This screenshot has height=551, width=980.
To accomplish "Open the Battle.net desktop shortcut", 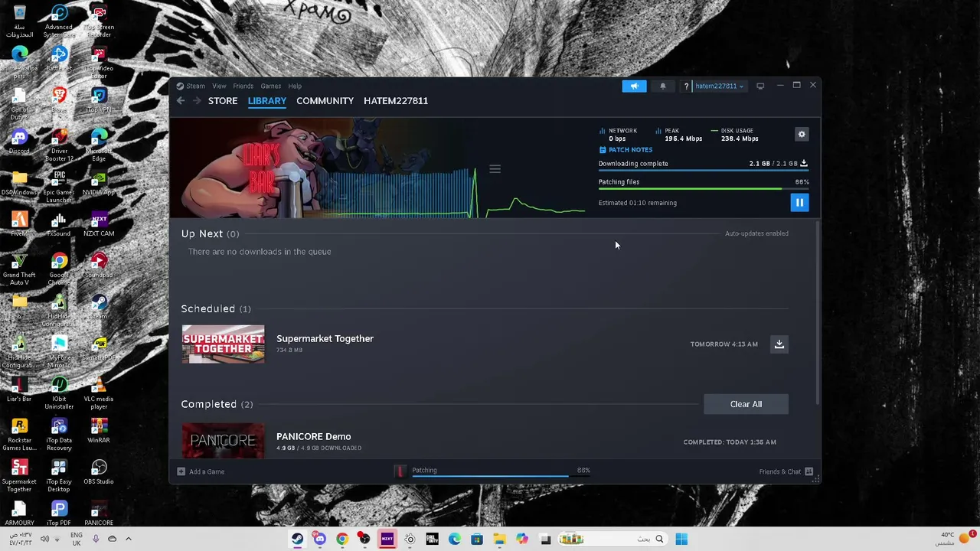I will pos(59,57).
